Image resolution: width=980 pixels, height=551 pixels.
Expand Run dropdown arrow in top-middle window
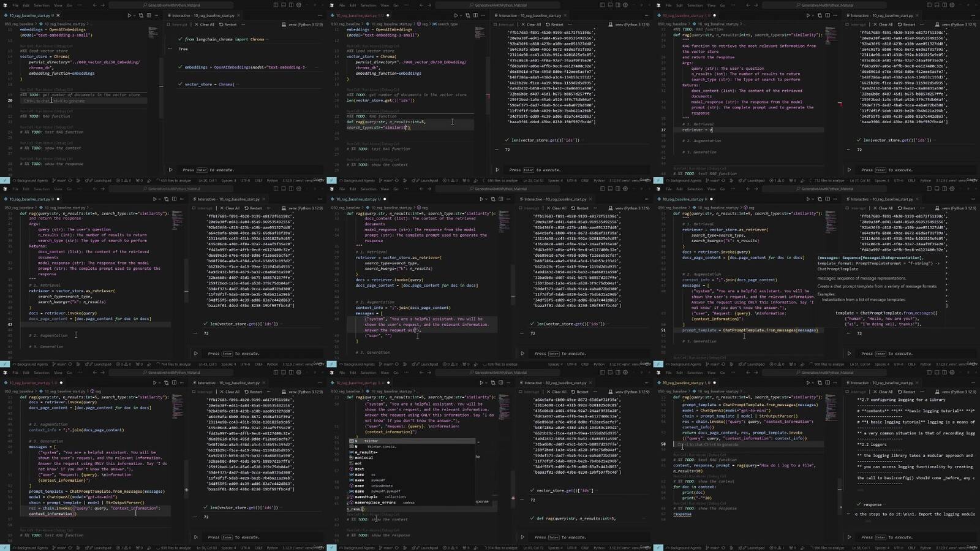461,15
